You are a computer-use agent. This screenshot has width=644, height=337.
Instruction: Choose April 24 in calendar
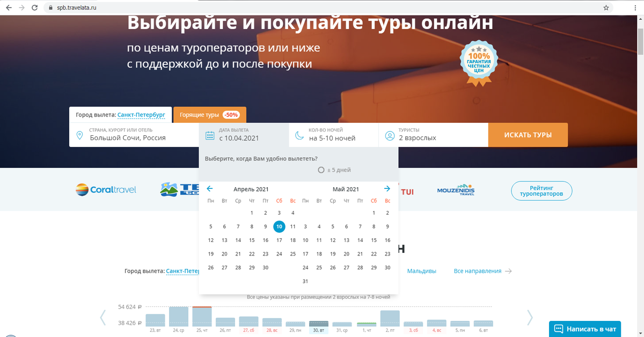click(x=279, y=254)
